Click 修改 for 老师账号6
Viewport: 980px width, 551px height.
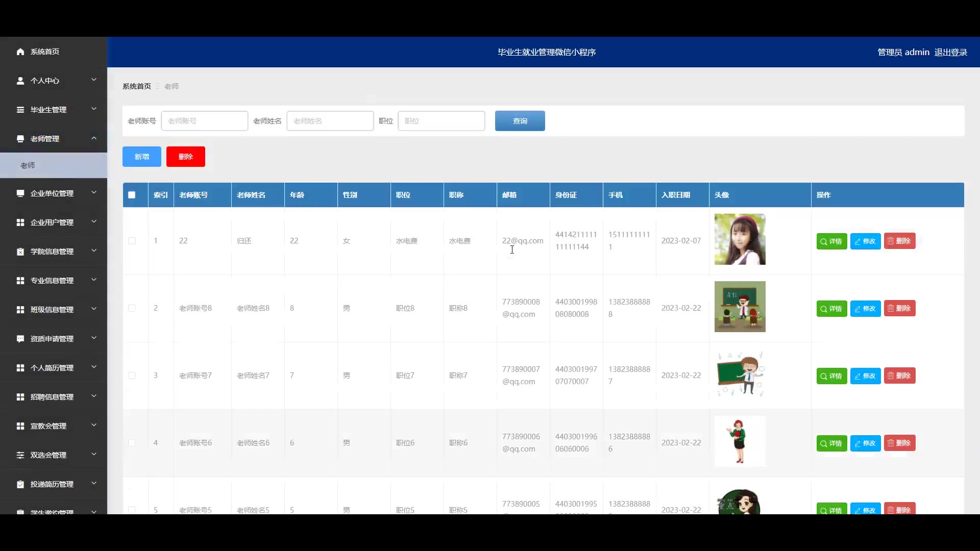[x=865, y=443]
